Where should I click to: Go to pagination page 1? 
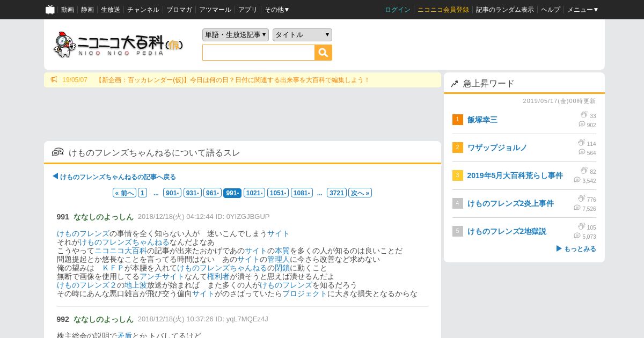[142, 193]
